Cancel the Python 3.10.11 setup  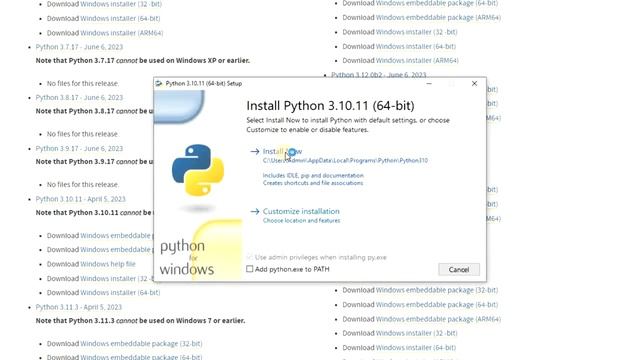(x=459, y=269)
